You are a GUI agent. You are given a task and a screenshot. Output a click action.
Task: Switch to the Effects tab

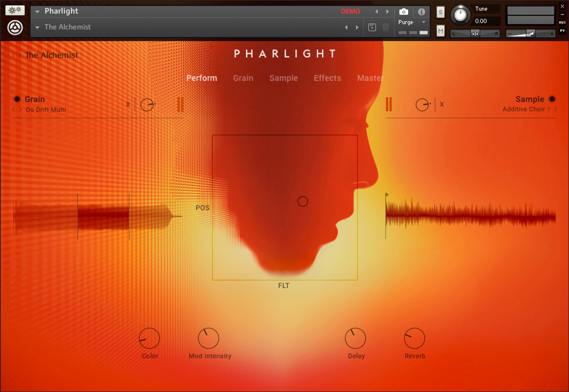pos(327,78)
